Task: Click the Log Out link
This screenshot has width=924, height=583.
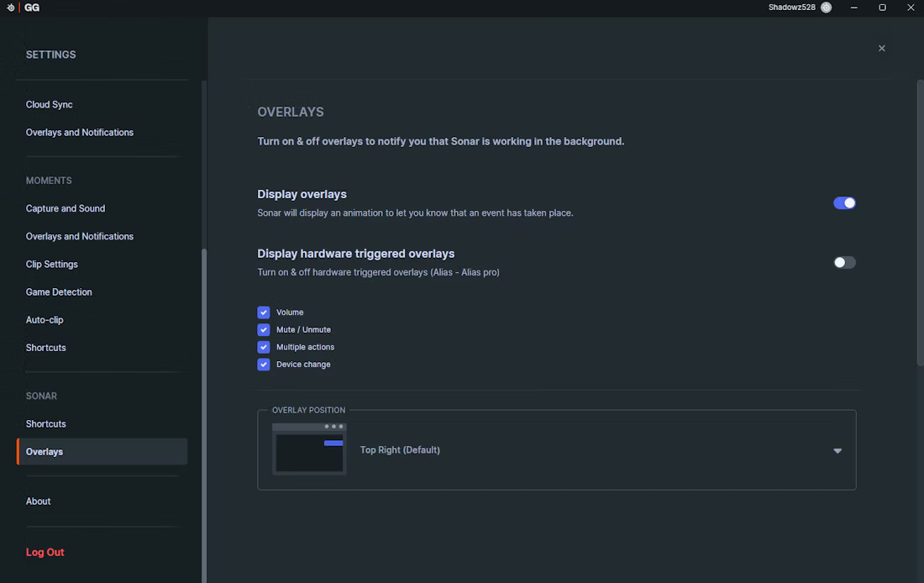Action: 45,553
